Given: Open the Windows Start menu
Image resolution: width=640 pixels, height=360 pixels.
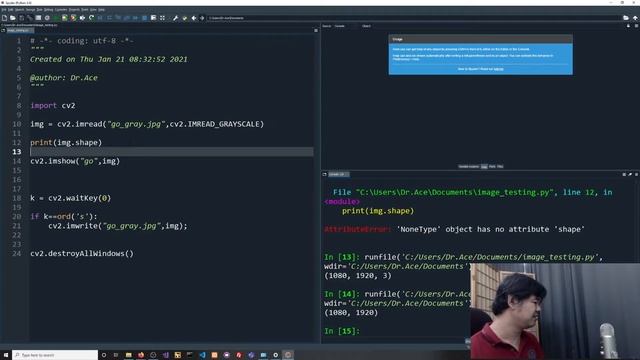Looking at the screenshot, I should coord(6,355).
